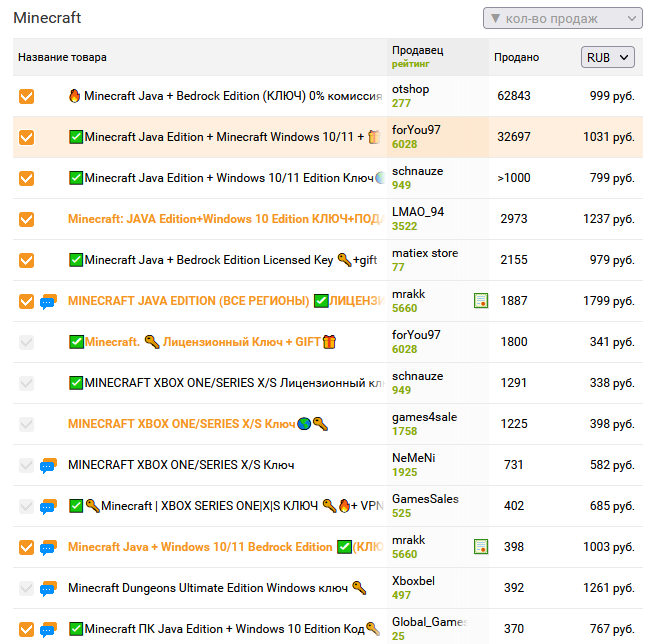Click the рейтинг label in the seller header
This screenshot has height=644, width=661.
[410, 64]
